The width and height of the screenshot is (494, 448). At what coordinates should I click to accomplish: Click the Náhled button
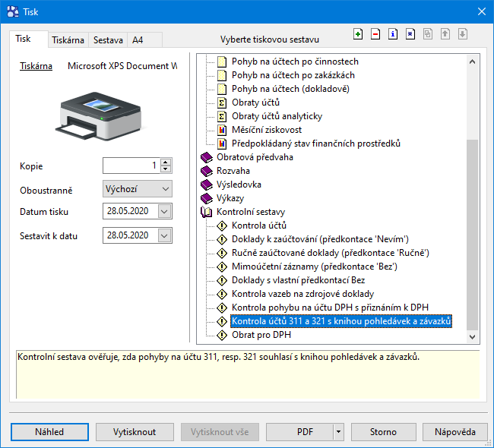[x=49, y=431]
